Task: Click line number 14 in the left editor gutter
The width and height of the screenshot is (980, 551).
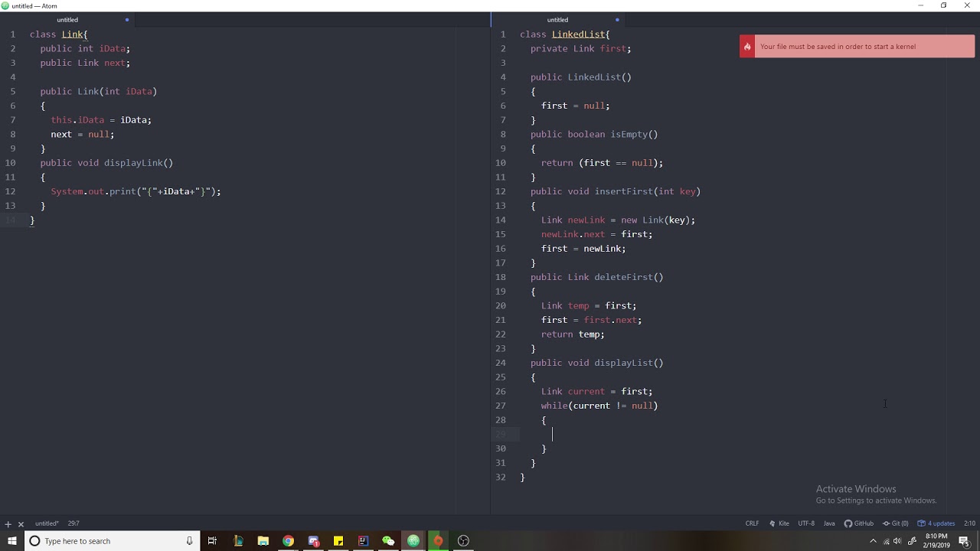Action: (x=10, y=220)
